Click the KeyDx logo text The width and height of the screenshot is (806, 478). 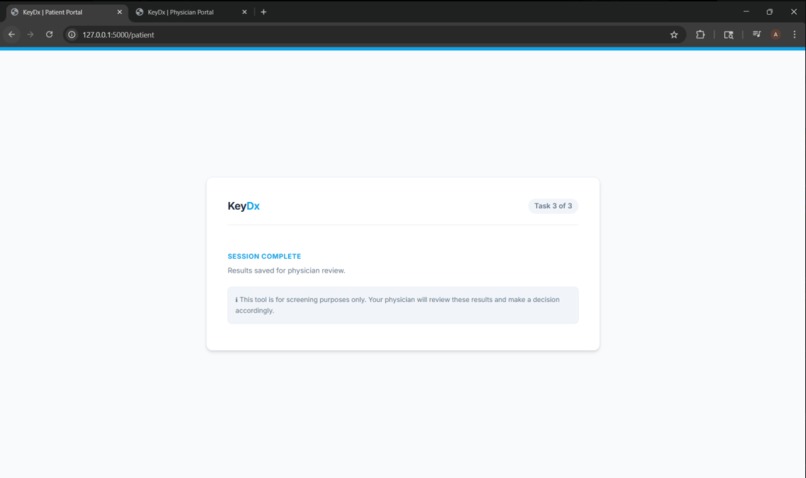(x=244, y=206)
